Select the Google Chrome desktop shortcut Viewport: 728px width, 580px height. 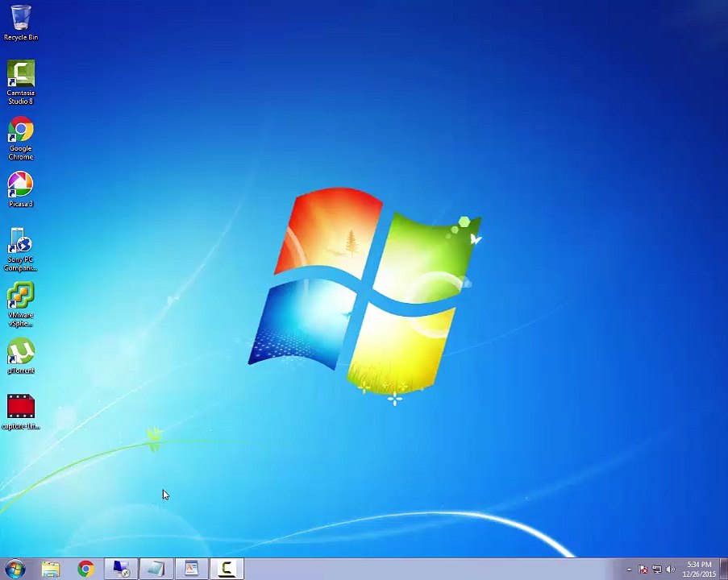coord(21,139)
